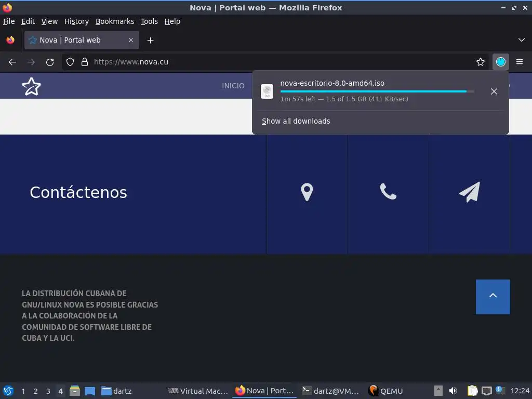532x399 pixels.
Task: Click the download status text line
Action: coord(344,99)
